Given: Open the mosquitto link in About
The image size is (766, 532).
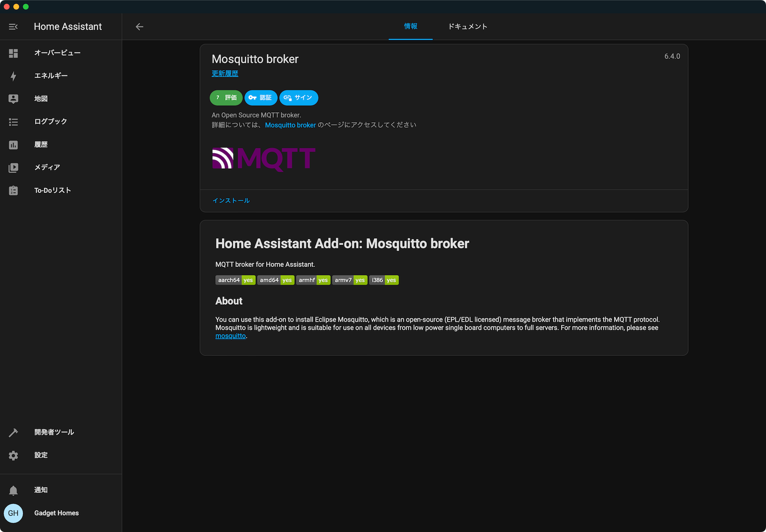Looking at the screenshot, I should (x=231, y=336).
